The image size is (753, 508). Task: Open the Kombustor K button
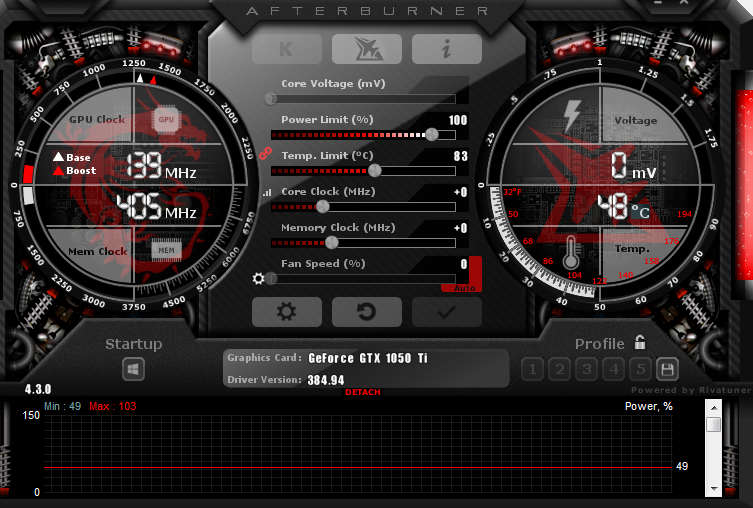(x=287, y=48)
